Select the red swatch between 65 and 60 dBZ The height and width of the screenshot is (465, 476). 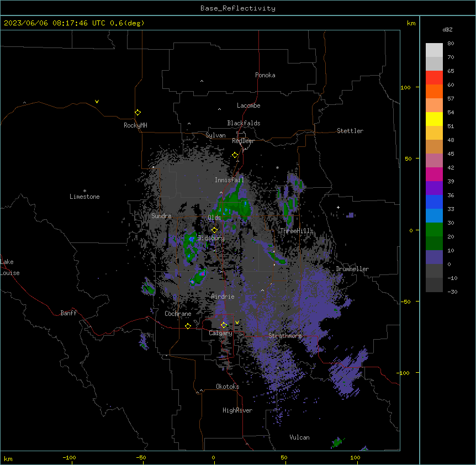pos(434,78)
